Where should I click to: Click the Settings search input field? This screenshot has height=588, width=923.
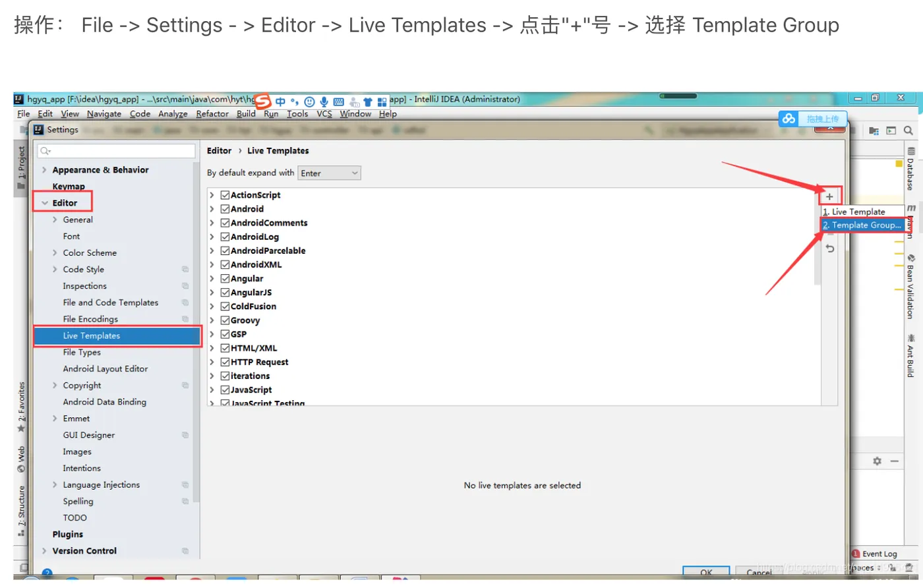[x=116, y=151]
